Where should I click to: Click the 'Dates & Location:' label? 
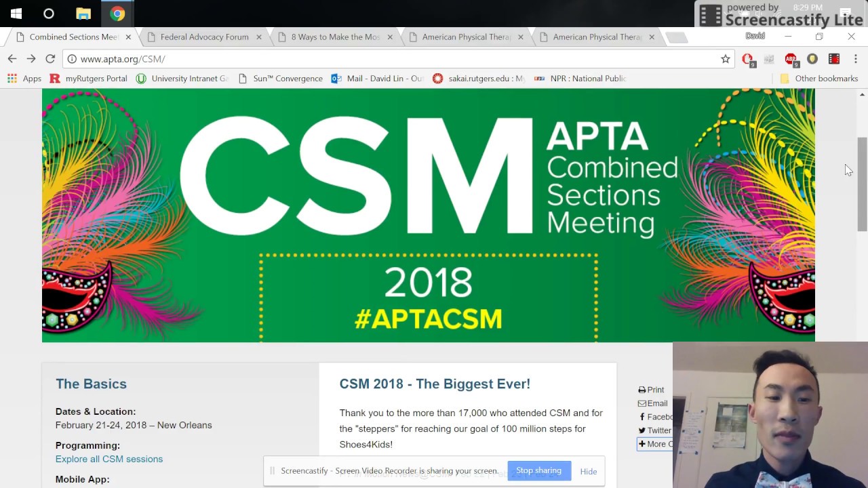coord(96,411)
